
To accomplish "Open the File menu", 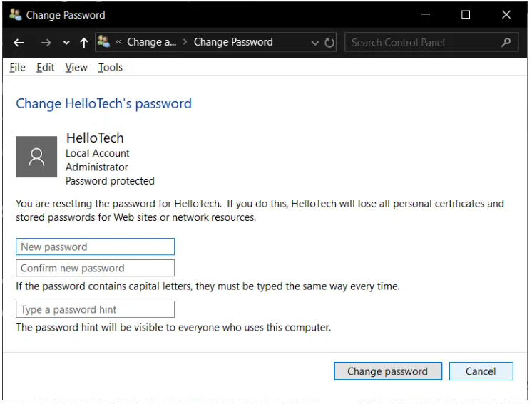I will click(18, 68).
